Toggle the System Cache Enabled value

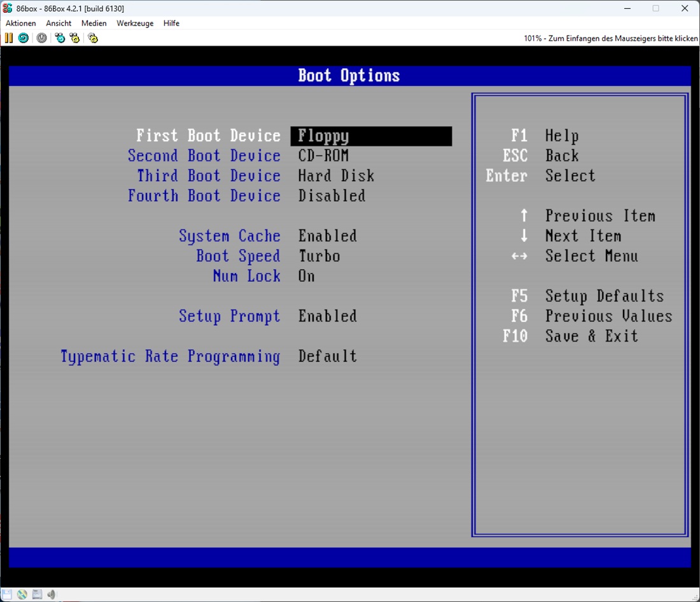click(x=327, y=236)
